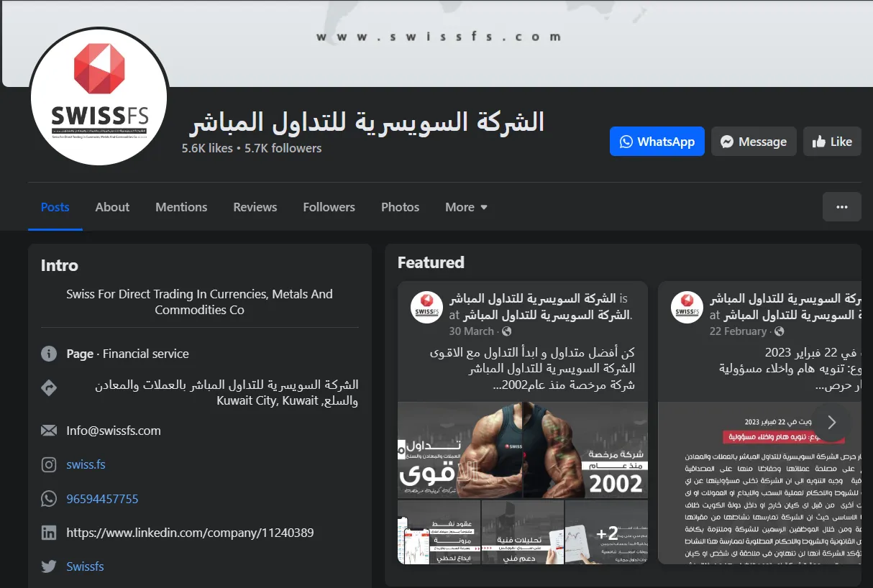Open the swiss.fs Instagram link
This screenshot has width=873, height=588.
tap(86, 464)
